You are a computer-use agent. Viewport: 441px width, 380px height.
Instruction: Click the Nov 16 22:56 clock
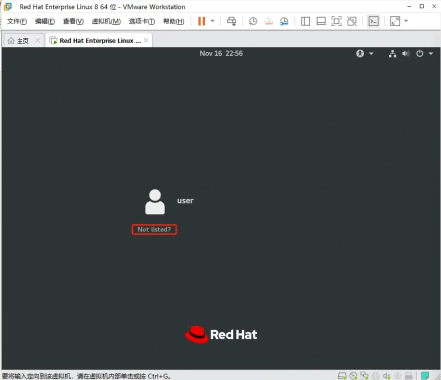coord(221,53)
